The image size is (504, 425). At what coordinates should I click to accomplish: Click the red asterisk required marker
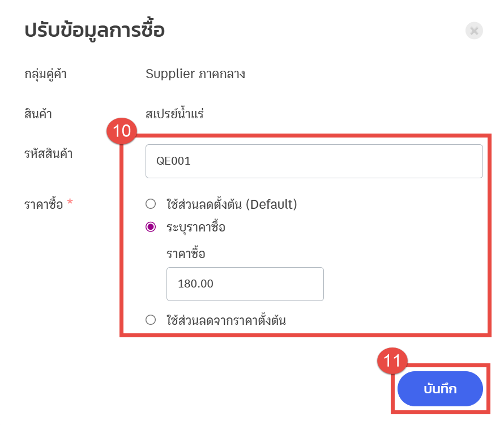(70, 203)
